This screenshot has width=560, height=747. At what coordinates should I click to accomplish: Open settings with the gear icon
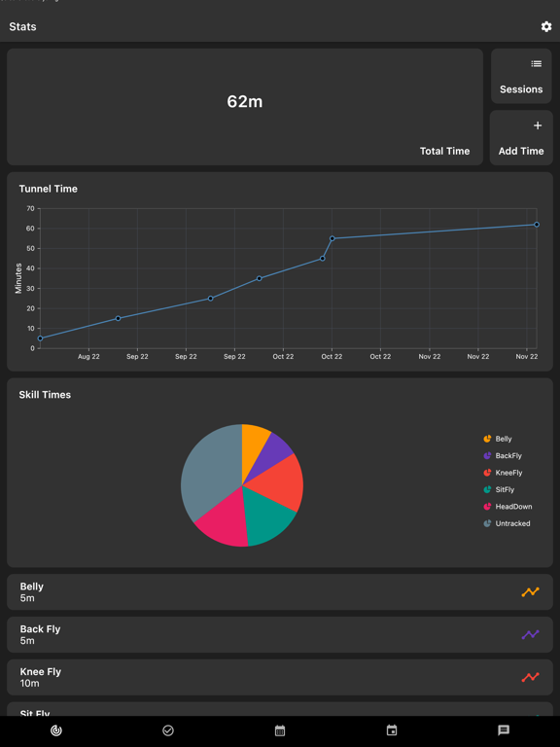(546, 26)
